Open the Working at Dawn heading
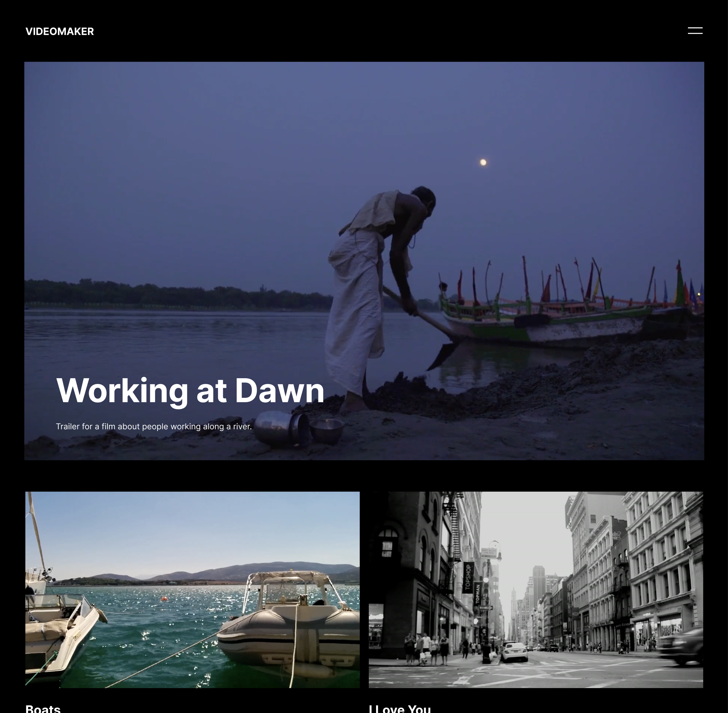The image size is (728, 713). [190, 390]
